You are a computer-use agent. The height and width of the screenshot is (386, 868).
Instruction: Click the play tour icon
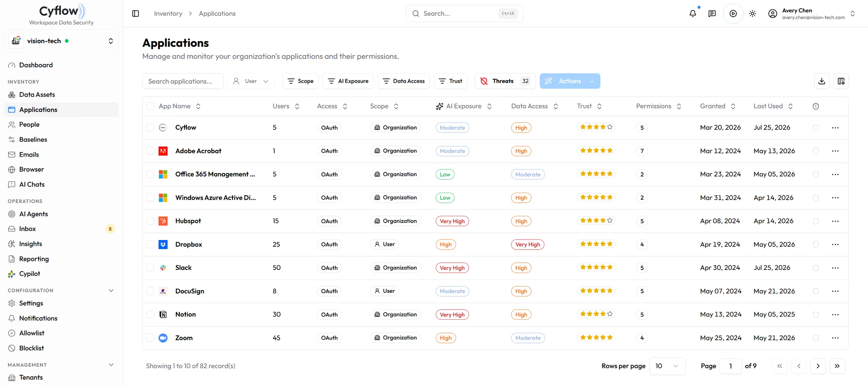coord(733,13)
